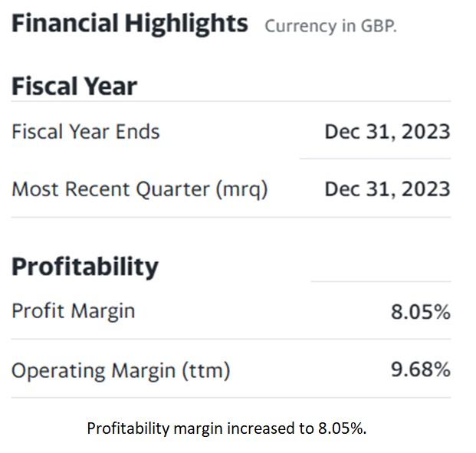Click the Fiscal Year Ends label
The height and width of the screenshot is (453, 476).
point(85,131)
